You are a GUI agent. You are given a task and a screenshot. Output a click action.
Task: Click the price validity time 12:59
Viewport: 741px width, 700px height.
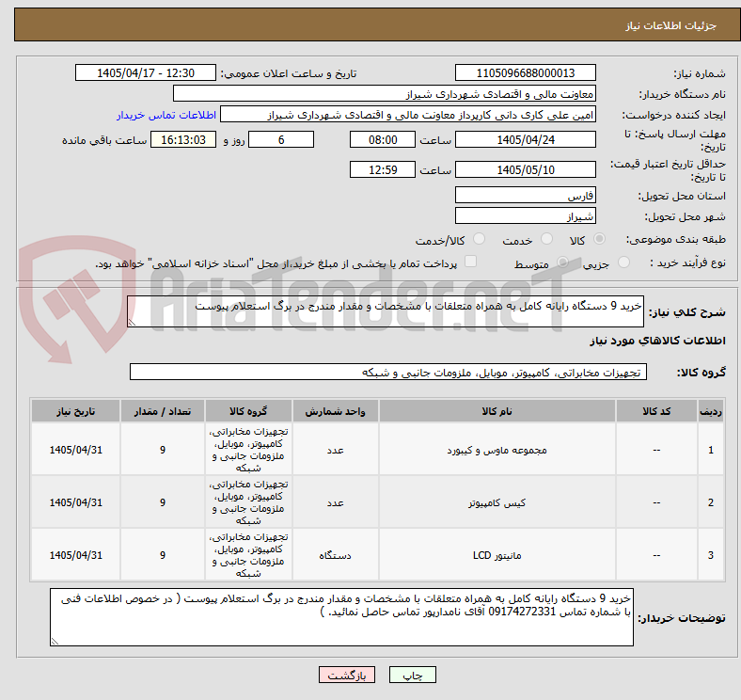(383, 169)
